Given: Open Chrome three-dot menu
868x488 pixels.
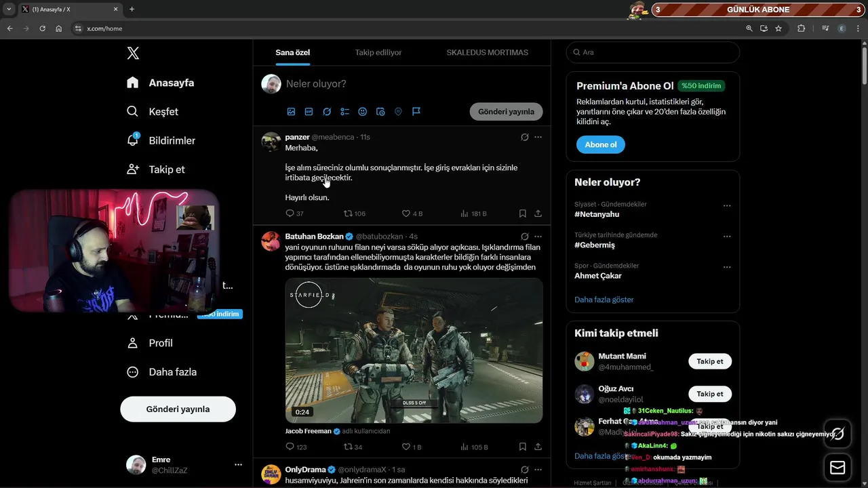Looking at the screenshot, I should point(858,28).
